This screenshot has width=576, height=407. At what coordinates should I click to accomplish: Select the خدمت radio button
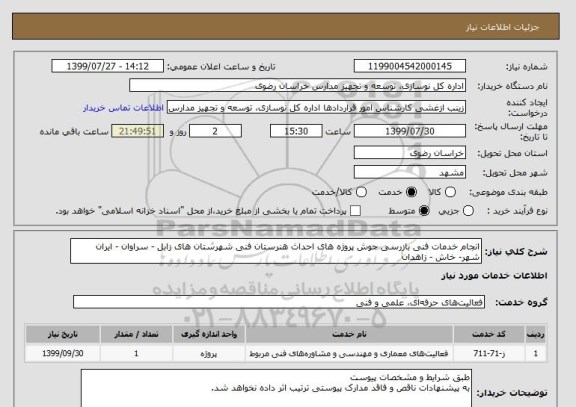[411, 192]
